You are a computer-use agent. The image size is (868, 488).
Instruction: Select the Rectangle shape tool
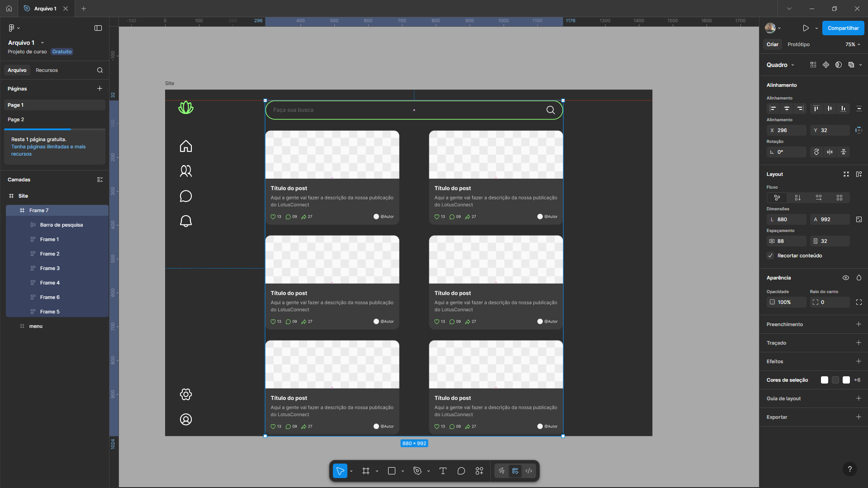click(392, 471)
